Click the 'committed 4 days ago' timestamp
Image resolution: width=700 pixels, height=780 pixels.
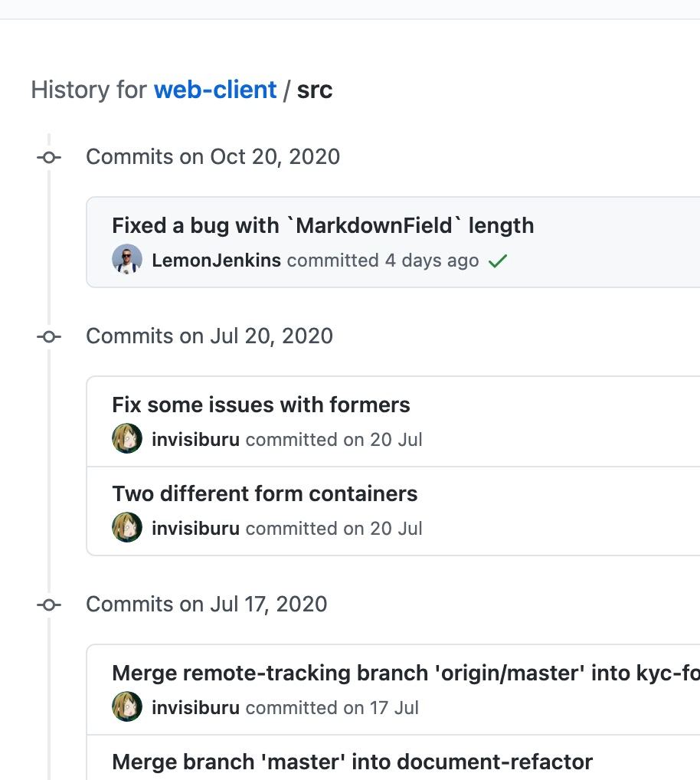pyautogui.click(x=383, y=261)
